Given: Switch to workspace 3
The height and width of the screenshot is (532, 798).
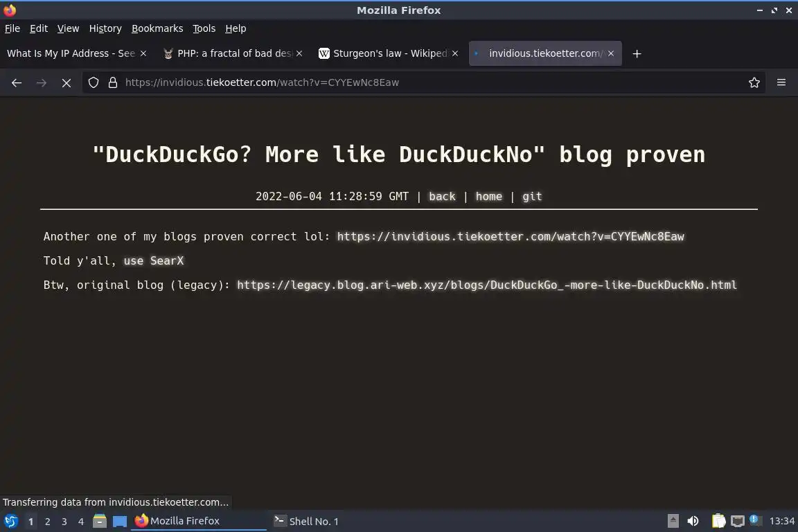Looking at the screenshot, I should (64, 522).
